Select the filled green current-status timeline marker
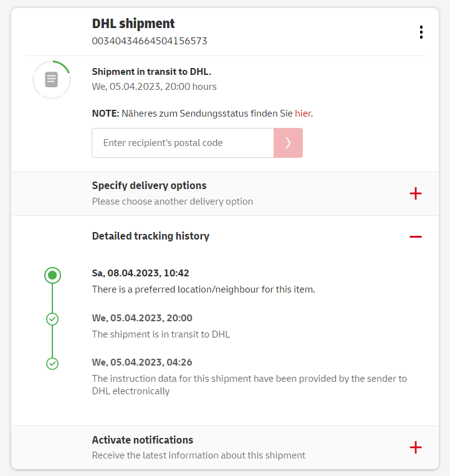The width and height of the screenshot is (450, 476). tap(52, 275)
